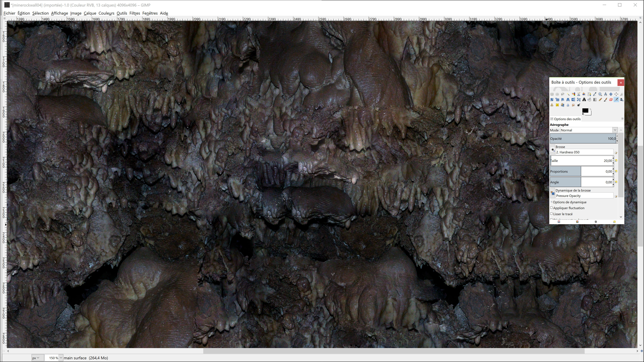This screenshot has height=362, width=644.
Task: Select the Text tool
Action: 584,100
